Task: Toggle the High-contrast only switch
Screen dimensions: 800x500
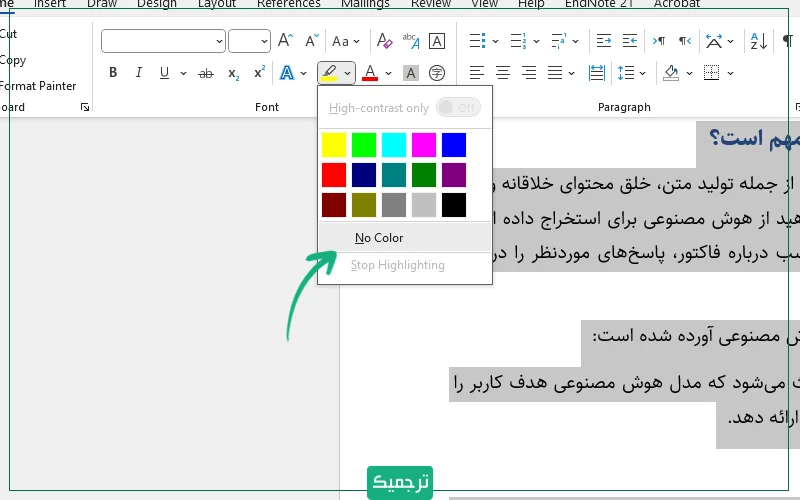Action: [x=457, y=108]
